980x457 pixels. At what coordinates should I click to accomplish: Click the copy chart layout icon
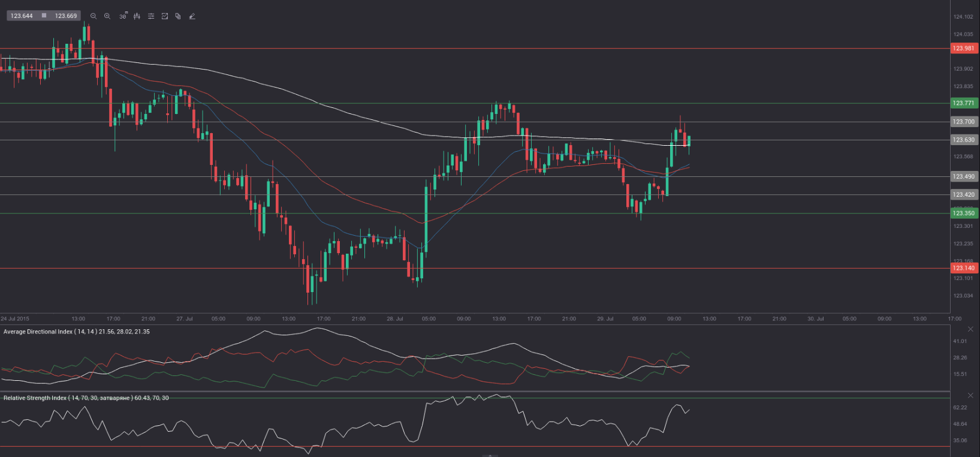pos(178,16)
